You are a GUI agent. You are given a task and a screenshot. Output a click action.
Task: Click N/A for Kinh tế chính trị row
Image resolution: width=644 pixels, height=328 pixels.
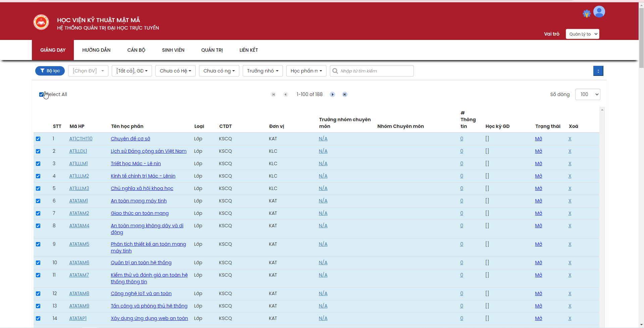(323, 176)
